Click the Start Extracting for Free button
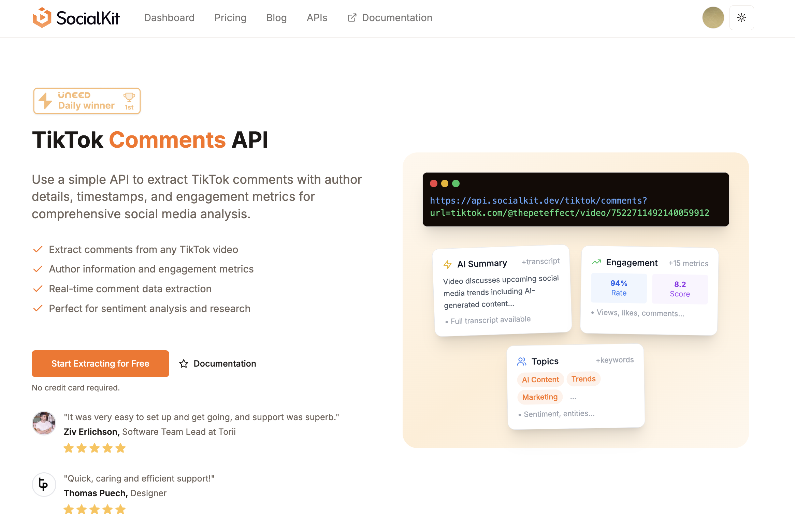 (100, 364)
